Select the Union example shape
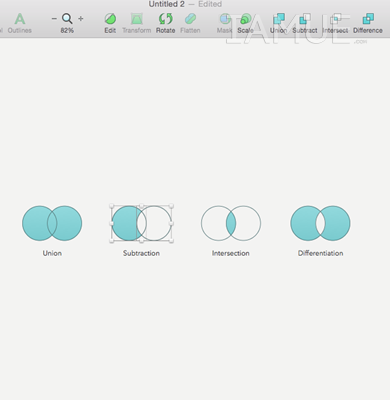This screenshot has width=390, height=400. (x=52, y=223)
